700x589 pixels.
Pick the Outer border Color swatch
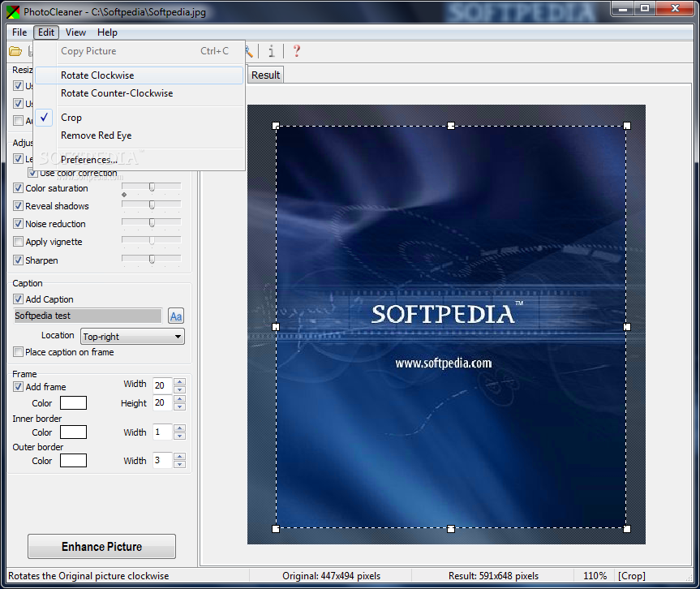73,460
